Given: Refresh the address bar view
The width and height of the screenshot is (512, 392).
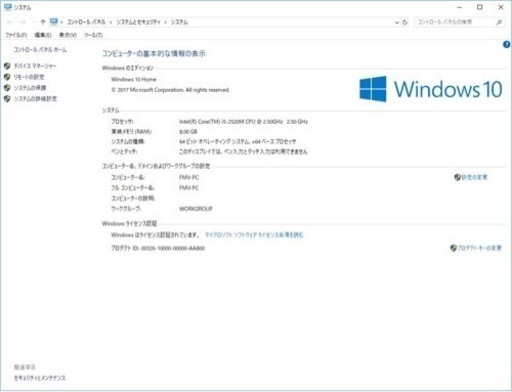Looking at the screenshot, I should point(405,22).
